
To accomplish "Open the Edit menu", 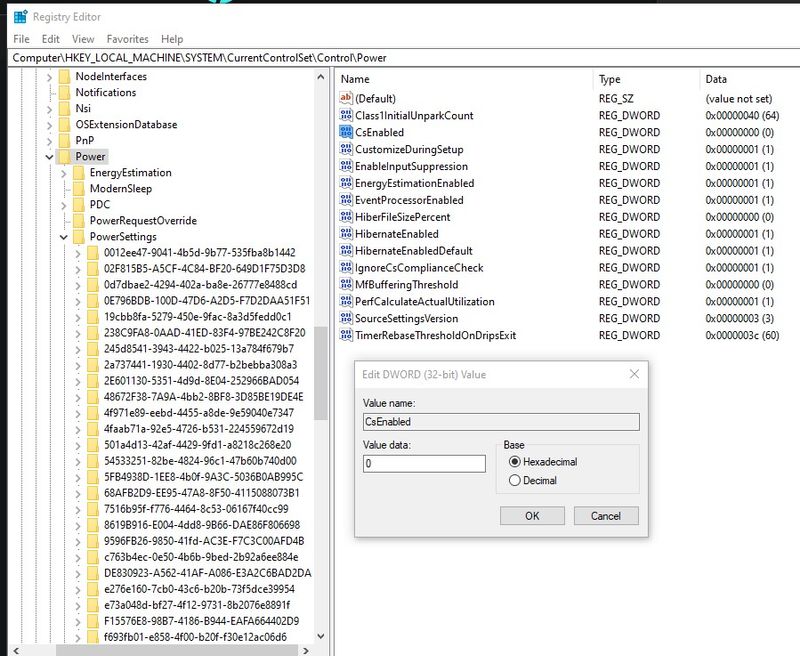I will pos(51,39).
